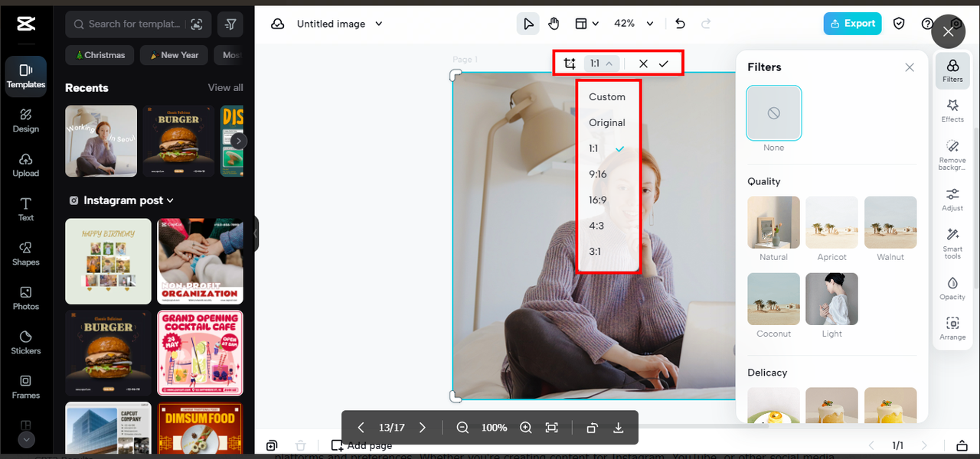
Task: Apply the Apricot filter
Action: (x=832, y=223)
